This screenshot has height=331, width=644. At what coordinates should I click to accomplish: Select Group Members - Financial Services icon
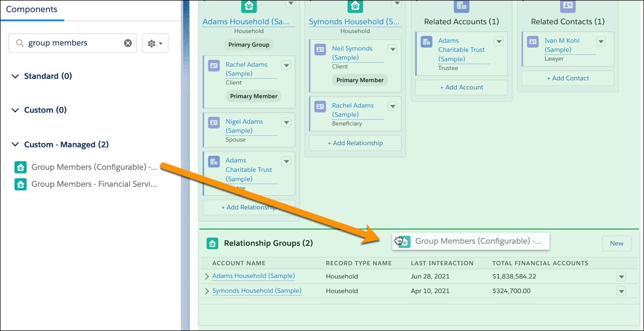tap(21, 184)
